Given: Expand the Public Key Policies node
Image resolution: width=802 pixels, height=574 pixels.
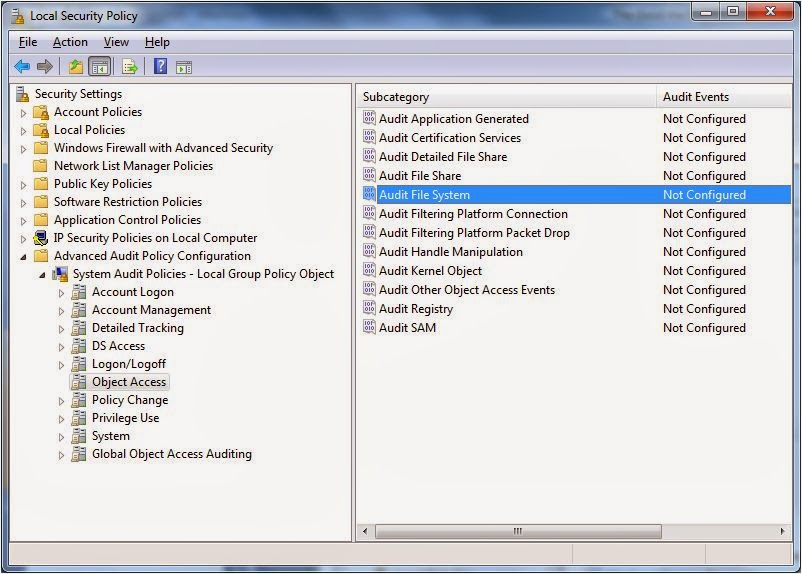Looking at the screenshot, I should tap(23, 185).
